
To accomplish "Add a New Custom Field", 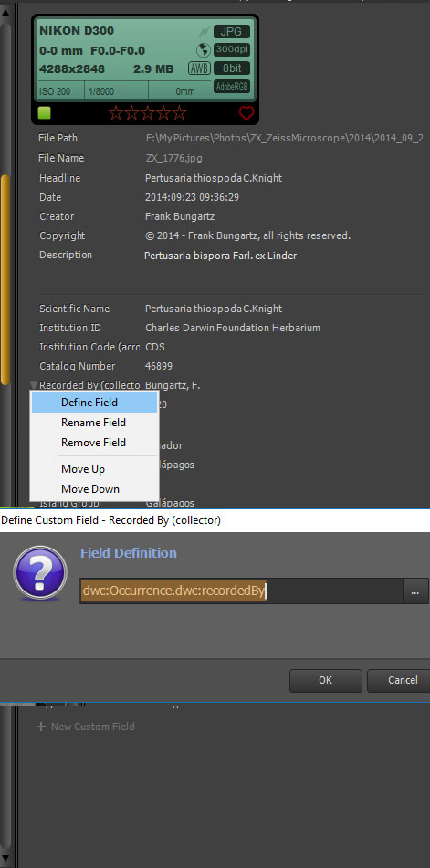I will 86,727.
